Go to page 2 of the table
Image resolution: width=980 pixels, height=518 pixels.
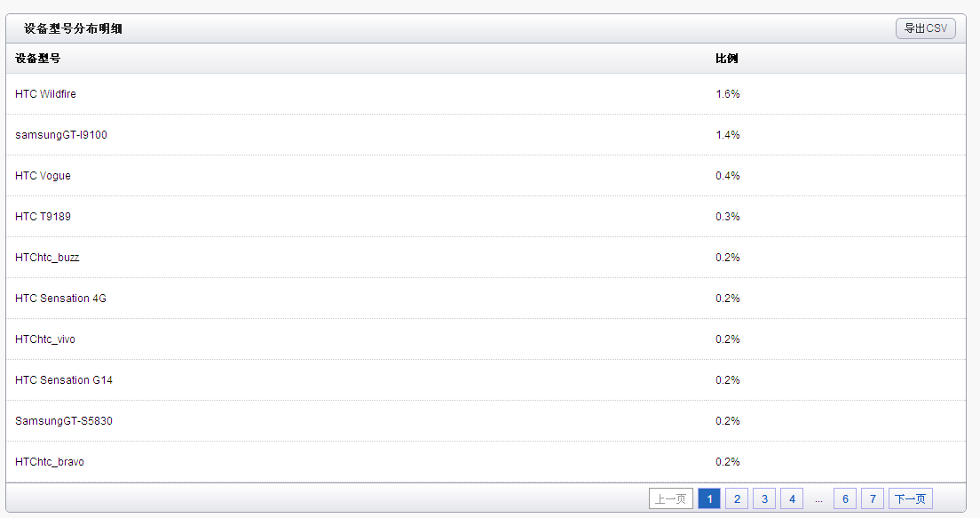[x=737, y=498]
